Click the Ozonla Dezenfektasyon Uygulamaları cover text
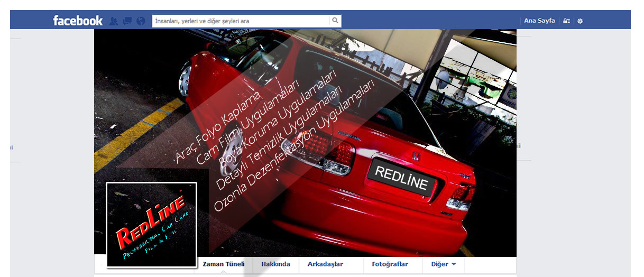The image size is (644, 277). tap(294, 145)
